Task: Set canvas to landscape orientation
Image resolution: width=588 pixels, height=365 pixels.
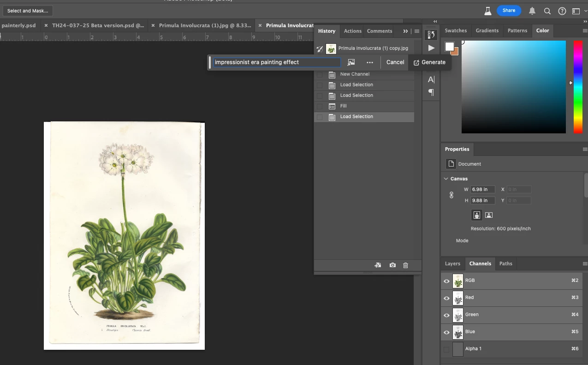Action: 489,215
